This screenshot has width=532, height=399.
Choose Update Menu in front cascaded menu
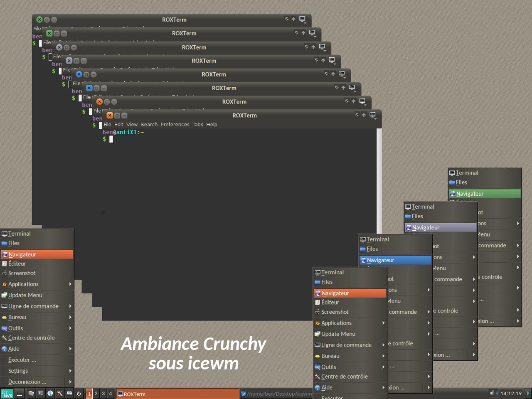click(x=350, y=334)
